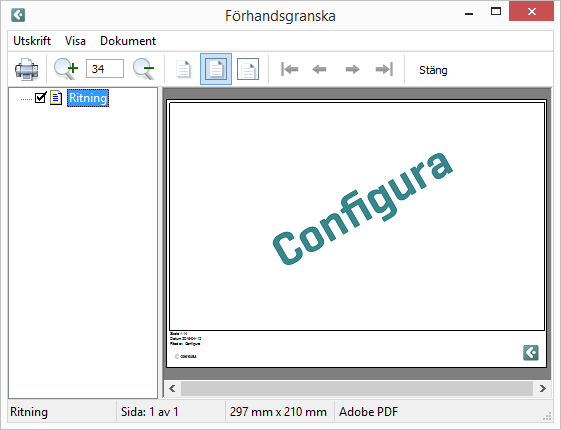Go to previous page arrow
Image resolution: width=561 pixels, height=430 pixels.
[319, 69]
